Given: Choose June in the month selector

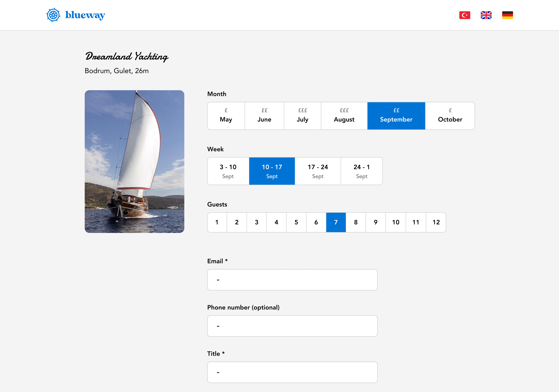Looking at the screenshot, I should click(x=264, y=116).
